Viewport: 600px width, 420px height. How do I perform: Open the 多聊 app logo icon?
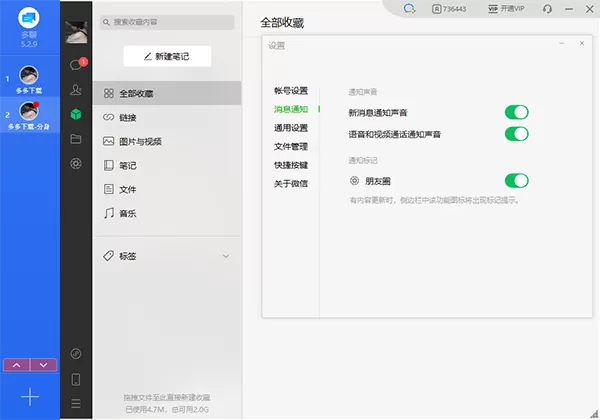[29, 18]
